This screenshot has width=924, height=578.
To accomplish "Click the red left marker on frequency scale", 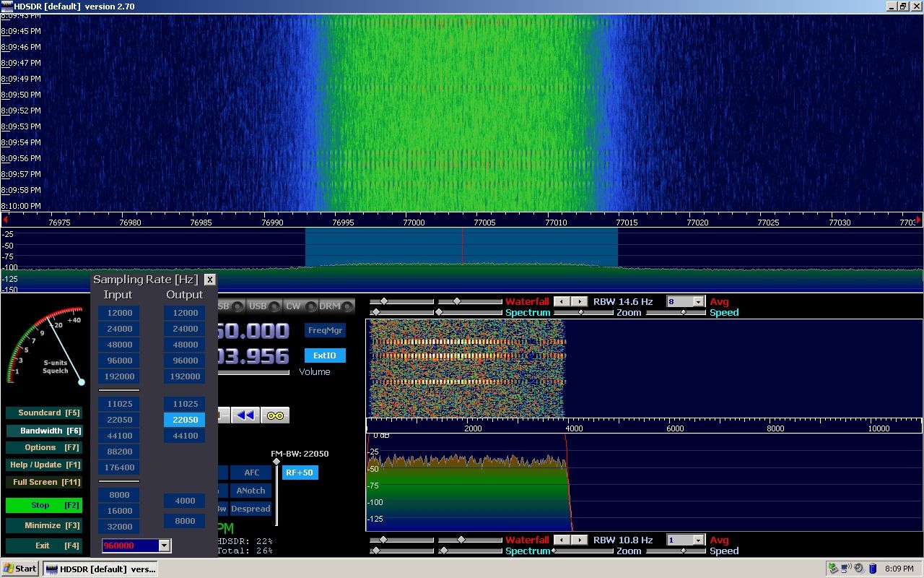I will (x=4, y=220).
